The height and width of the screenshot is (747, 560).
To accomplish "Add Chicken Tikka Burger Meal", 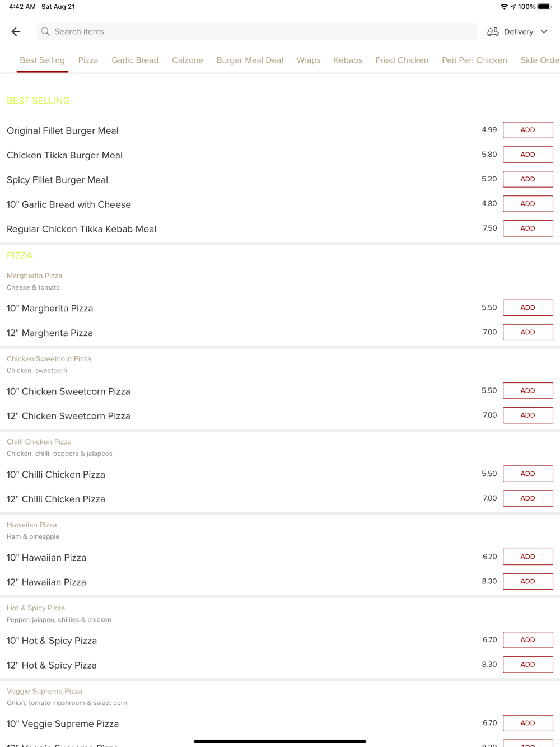I will (x=528, y=155).
